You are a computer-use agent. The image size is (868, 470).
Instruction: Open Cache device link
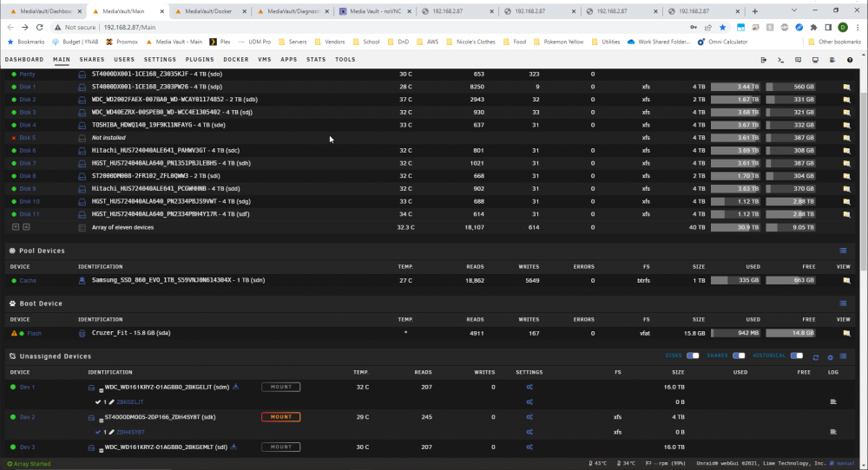(28, 280)
